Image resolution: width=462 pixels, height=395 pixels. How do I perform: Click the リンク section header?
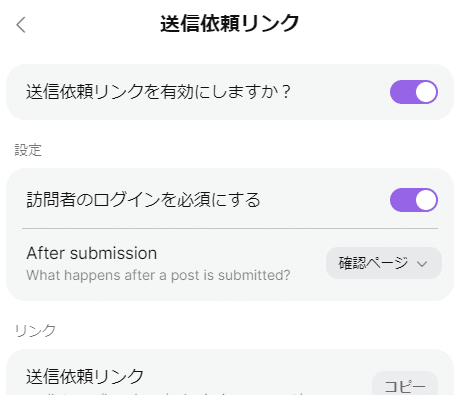coord(35,331)
